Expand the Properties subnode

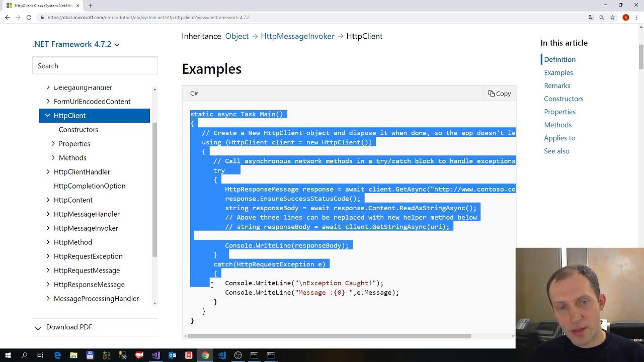coord(53,144)
